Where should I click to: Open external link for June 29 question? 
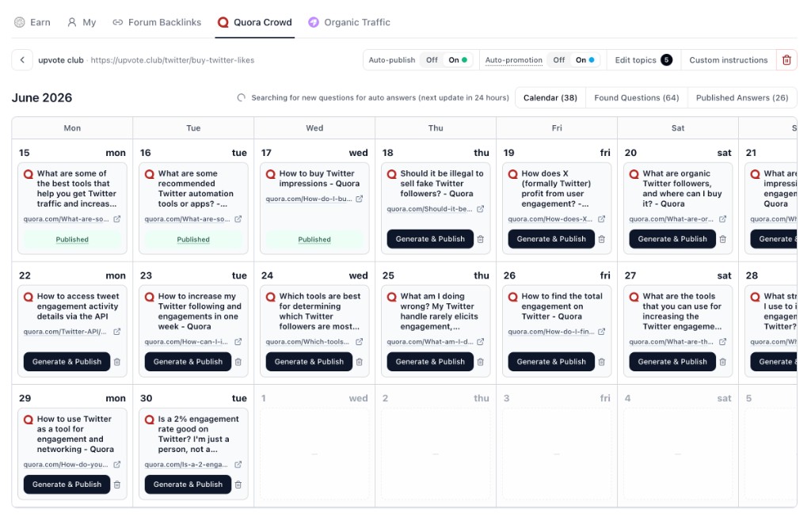(x=117, y=465)
